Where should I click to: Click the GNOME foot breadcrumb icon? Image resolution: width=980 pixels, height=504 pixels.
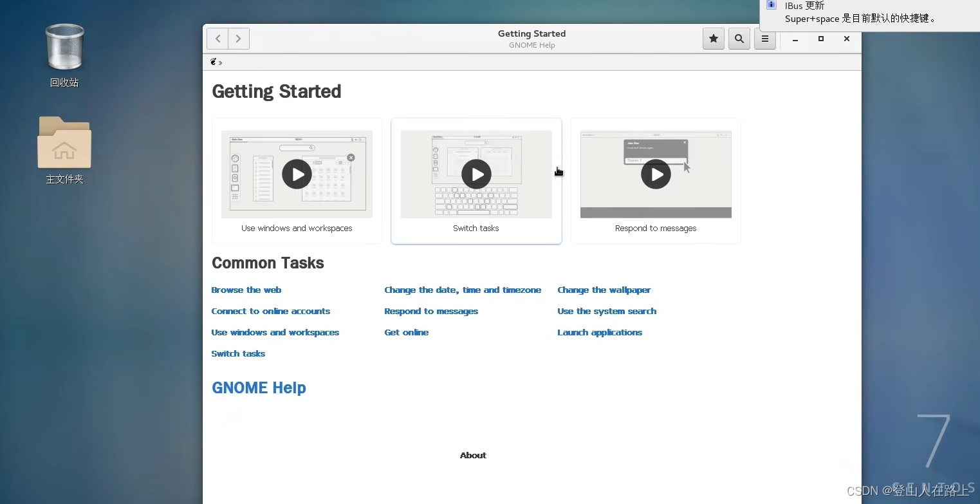pyautogui.click(x=214, y=62)
